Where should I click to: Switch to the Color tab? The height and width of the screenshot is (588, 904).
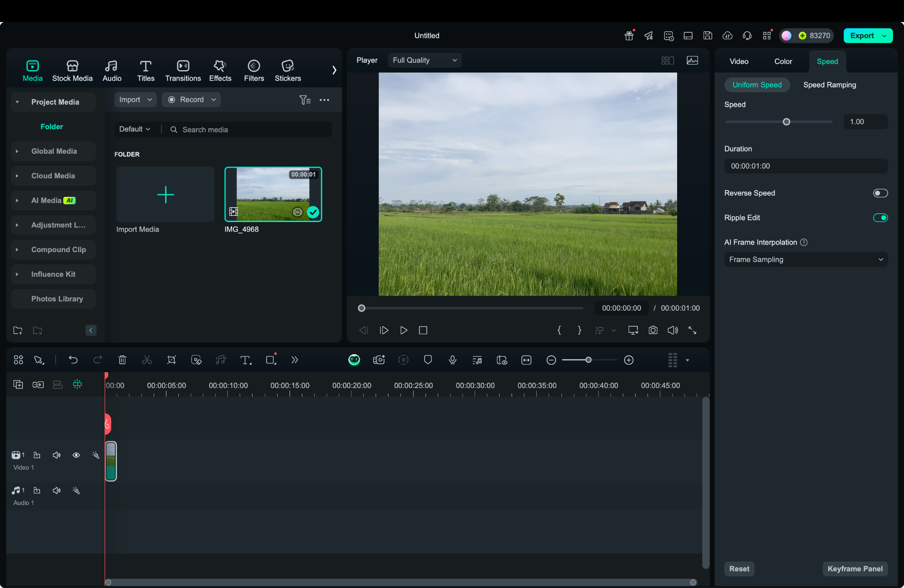pyautogui.click(x=783, y=61)
